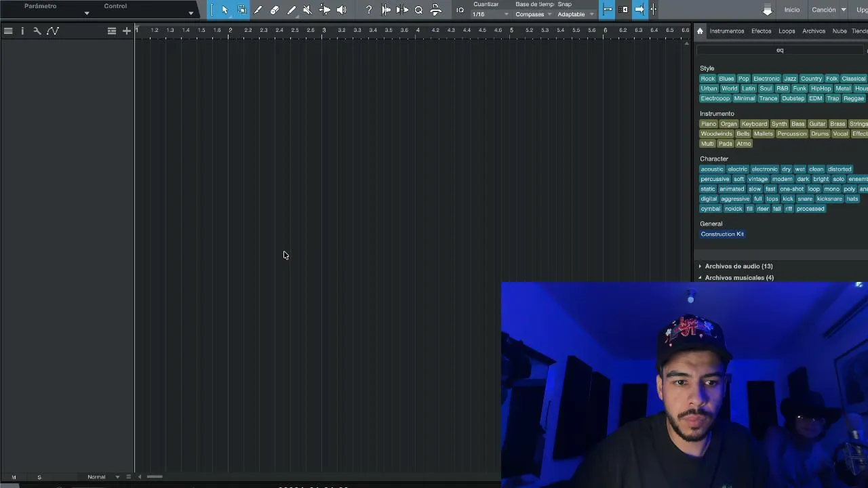Toggle Autoscroll arrow button
This screenshot has height=488, width=868.
(x=639, y=9)
